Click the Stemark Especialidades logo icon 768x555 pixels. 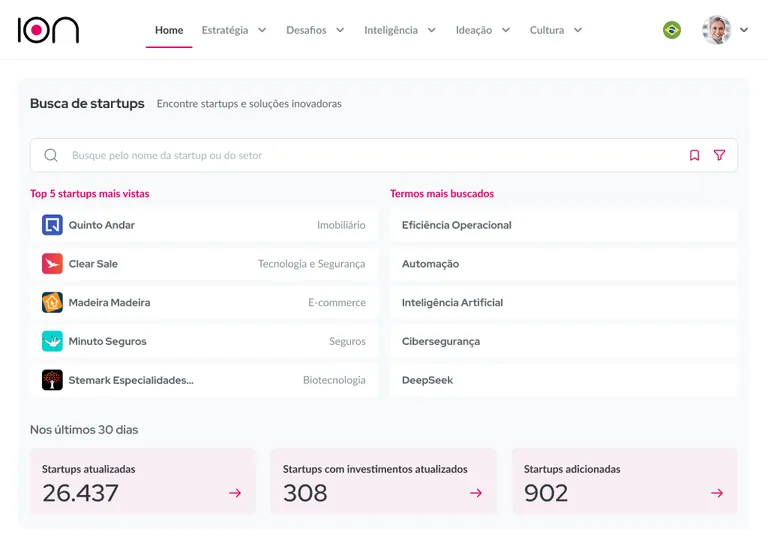pyautogui.click(x=52, y=380)
